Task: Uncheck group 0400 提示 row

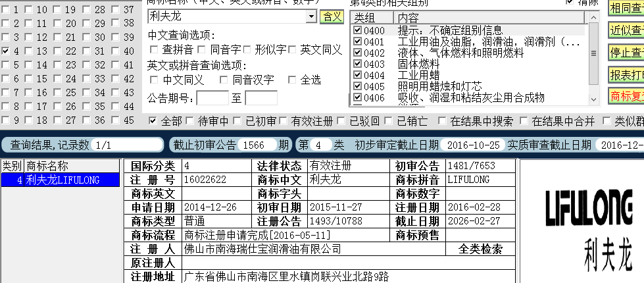Action: (357, 30)
